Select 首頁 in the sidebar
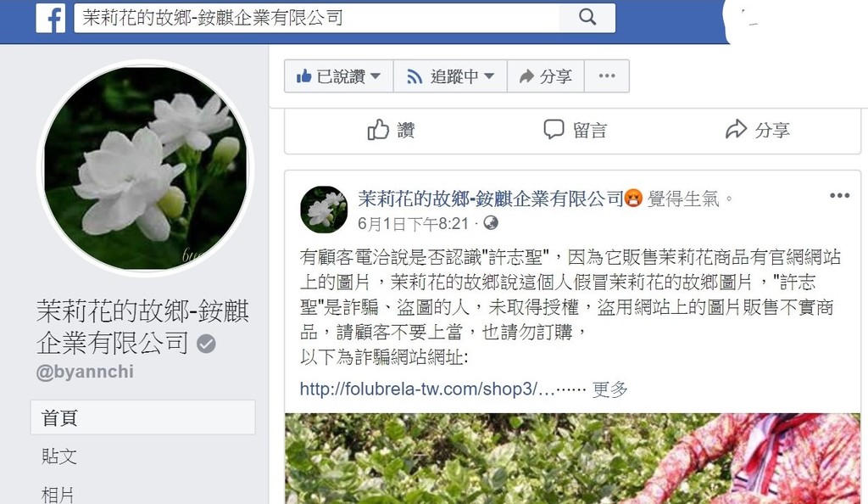Screen dimensions: 868x504 142,417
